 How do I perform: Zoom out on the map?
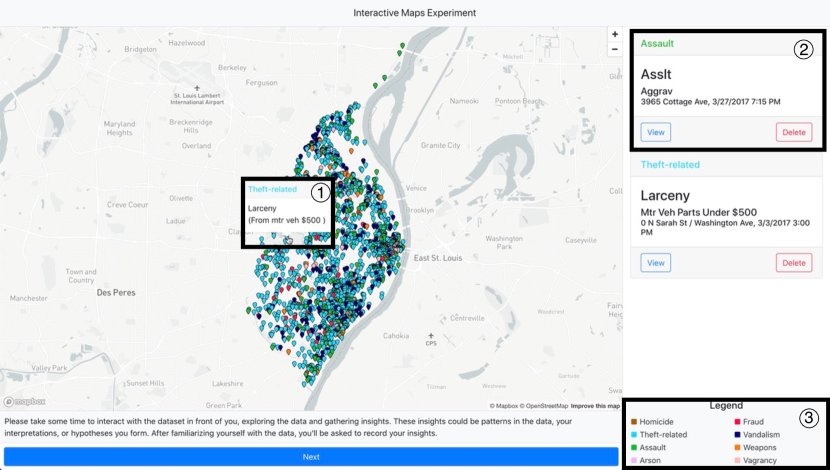click(x=615, y=49)
